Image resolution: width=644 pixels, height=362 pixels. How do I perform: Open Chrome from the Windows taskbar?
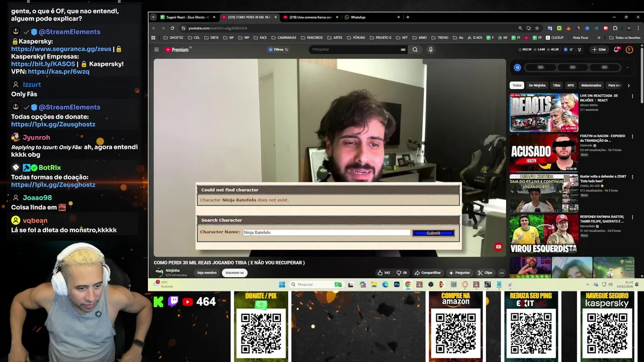coord(408,285)
